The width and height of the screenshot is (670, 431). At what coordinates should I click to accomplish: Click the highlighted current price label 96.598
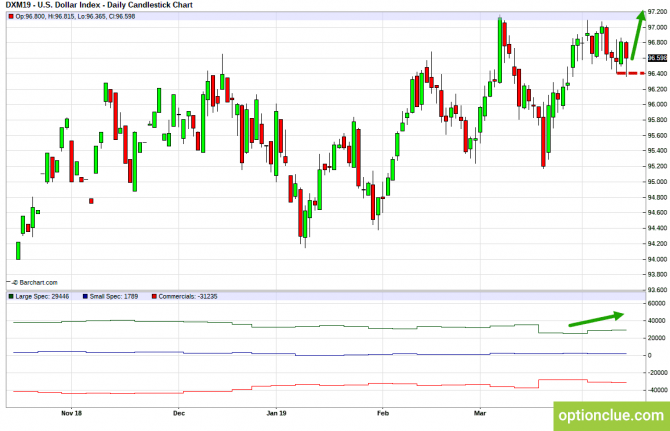[657, 58]
